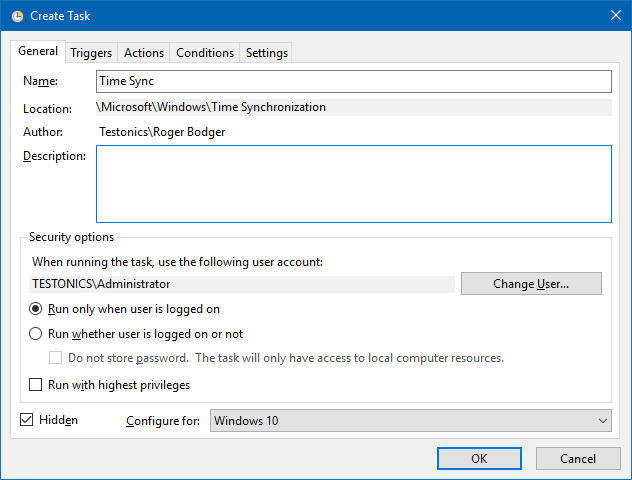Select Run whether user is logged on or not

pos(37,334)
